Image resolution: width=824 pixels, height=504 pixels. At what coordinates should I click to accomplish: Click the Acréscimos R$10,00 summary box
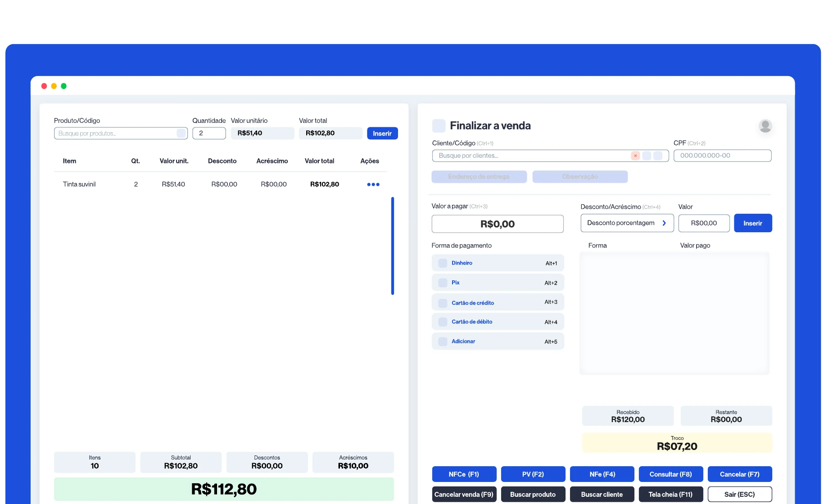point(353,463)
